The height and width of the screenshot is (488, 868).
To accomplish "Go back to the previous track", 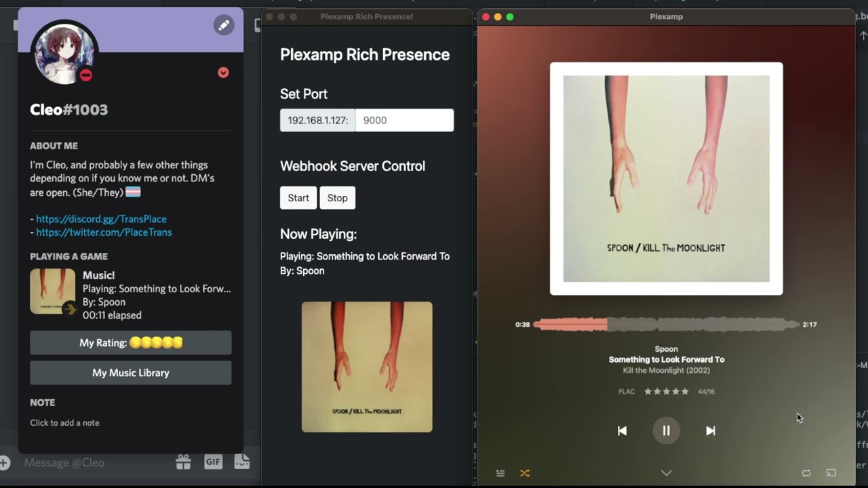I will (x=622, y=430).
